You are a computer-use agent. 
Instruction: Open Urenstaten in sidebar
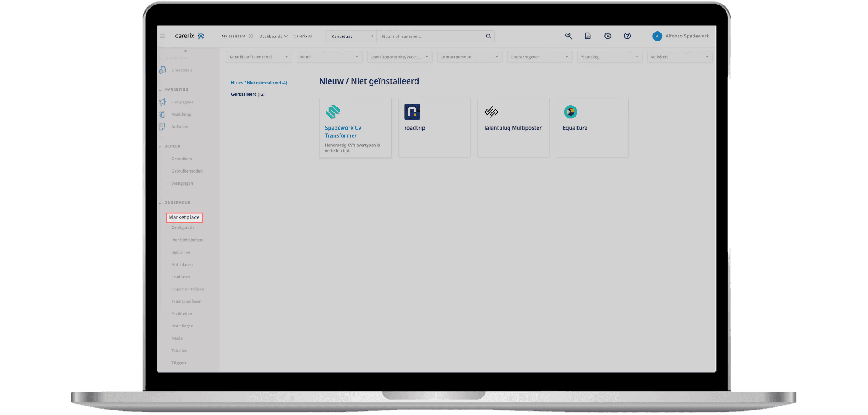tap(182, 70)
